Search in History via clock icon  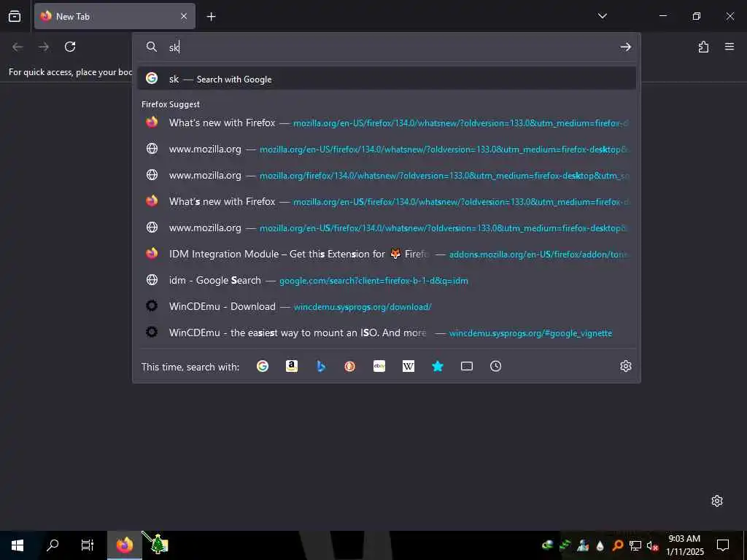[496, 366]
